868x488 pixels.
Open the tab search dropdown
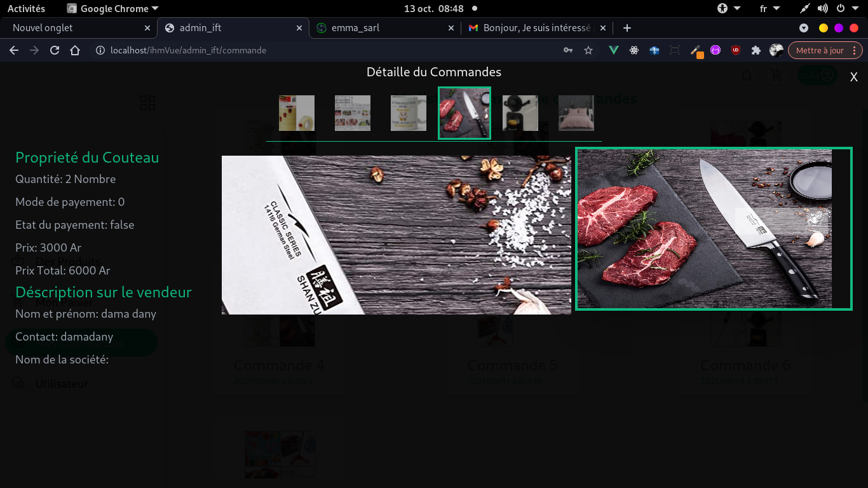(x=804, y=28)
